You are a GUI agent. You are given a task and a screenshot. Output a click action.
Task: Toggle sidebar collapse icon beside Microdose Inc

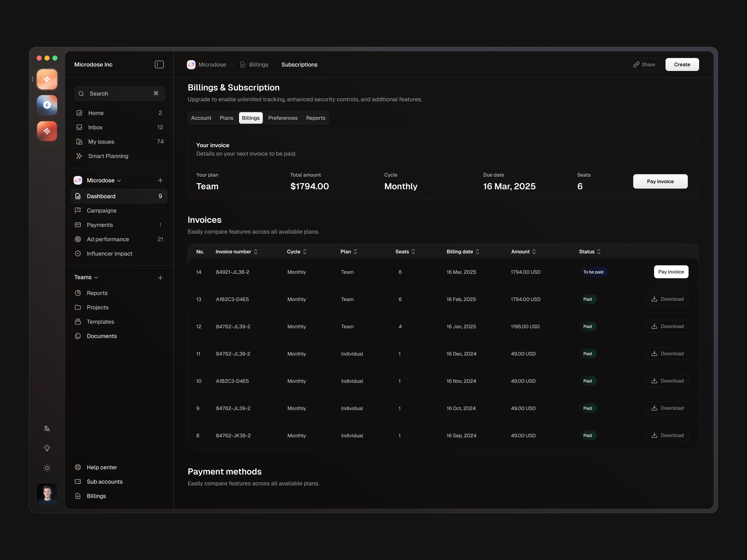(159, 64)
